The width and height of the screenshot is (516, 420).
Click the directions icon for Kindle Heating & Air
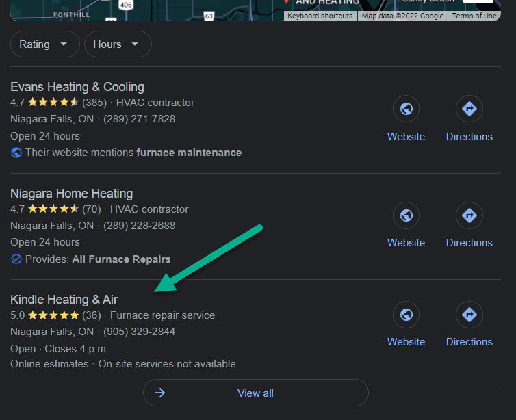pos(469,315)
